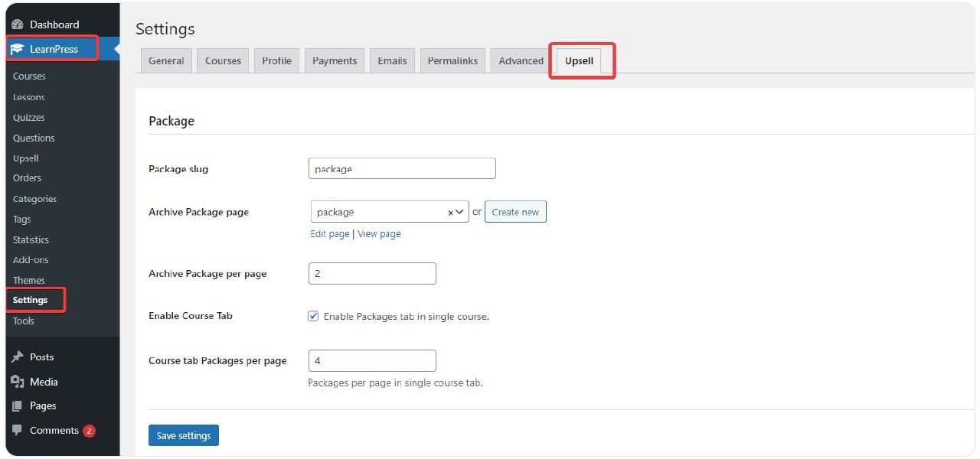Follow the Edit page link

click(x=330, y=234)
